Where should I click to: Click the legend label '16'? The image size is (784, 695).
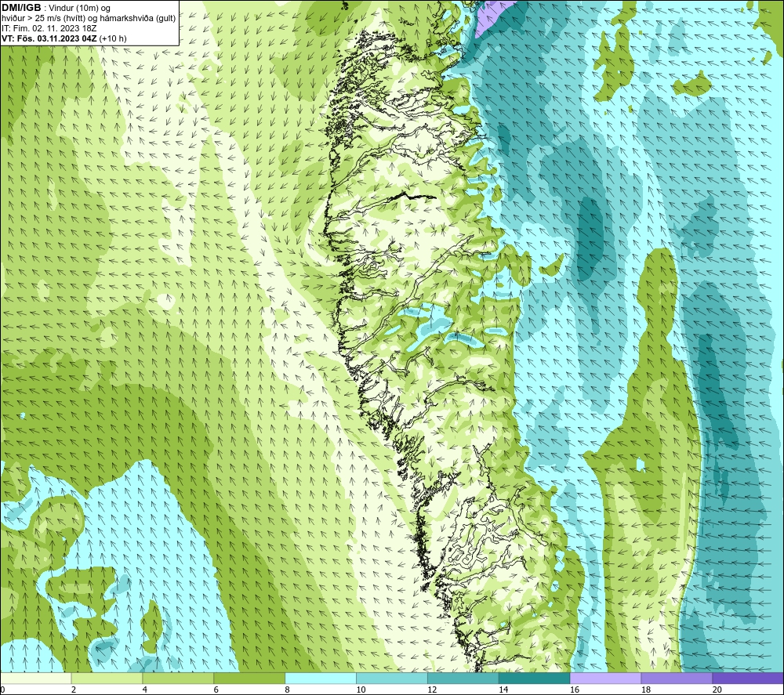575,690
